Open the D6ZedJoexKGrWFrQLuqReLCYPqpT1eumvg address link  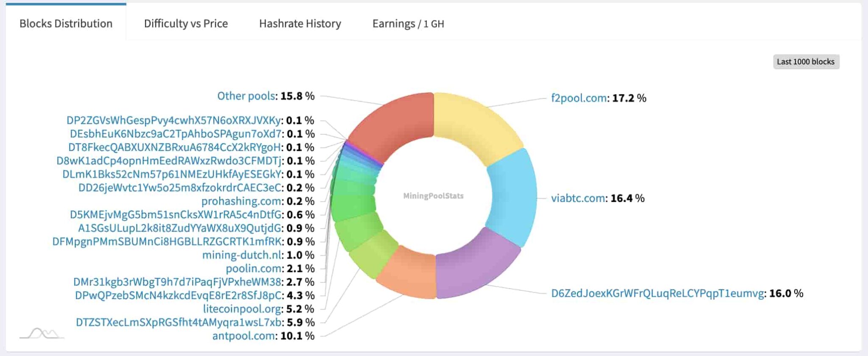tap(657, 293)
